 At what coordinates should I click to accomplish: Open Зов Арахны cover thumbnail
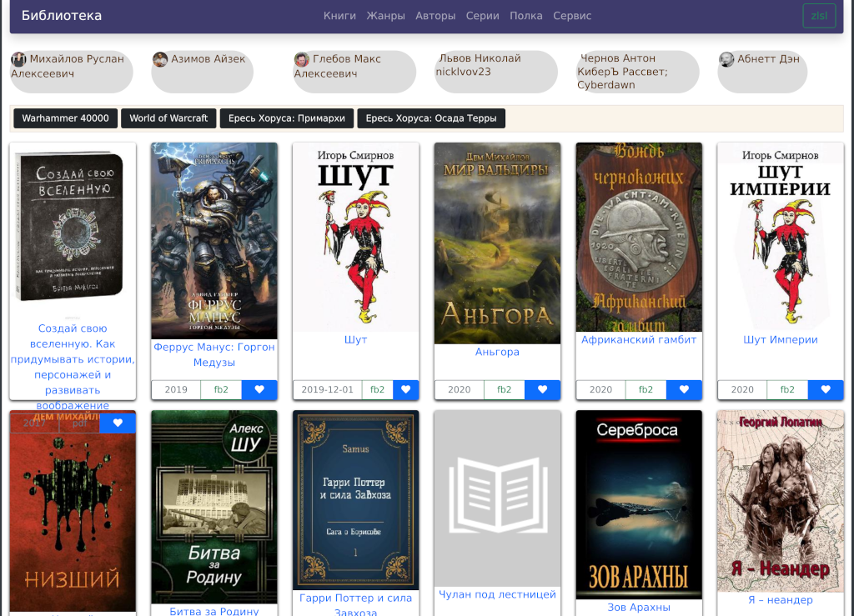[639, 505]
